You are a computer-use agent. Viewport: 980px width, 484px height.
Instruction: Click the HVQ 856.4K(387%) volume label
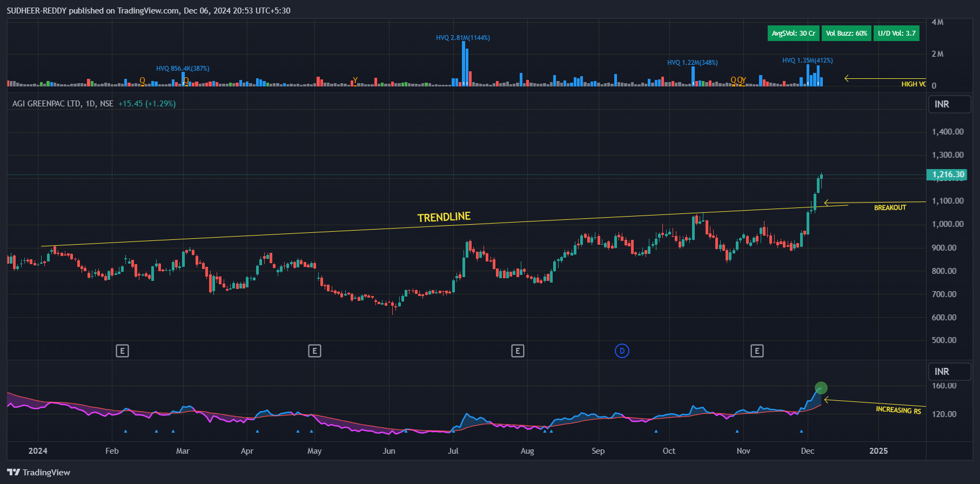tap(183, 69)
